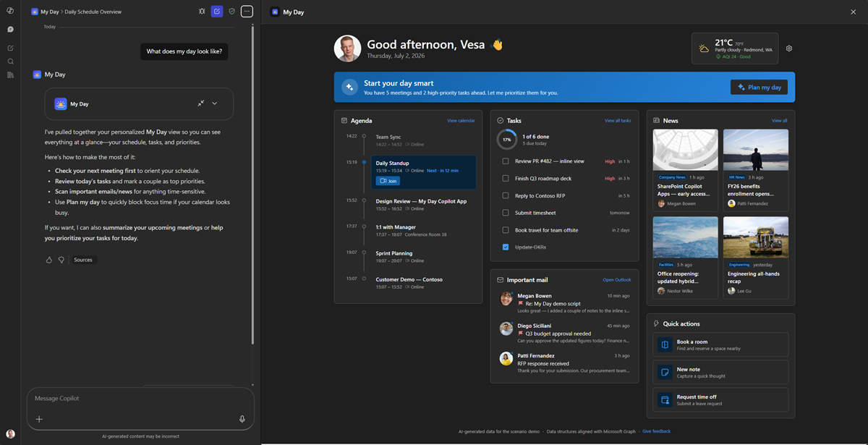
Task: Click the chat panel vertical scrollbar
Action: pos(252,184)
